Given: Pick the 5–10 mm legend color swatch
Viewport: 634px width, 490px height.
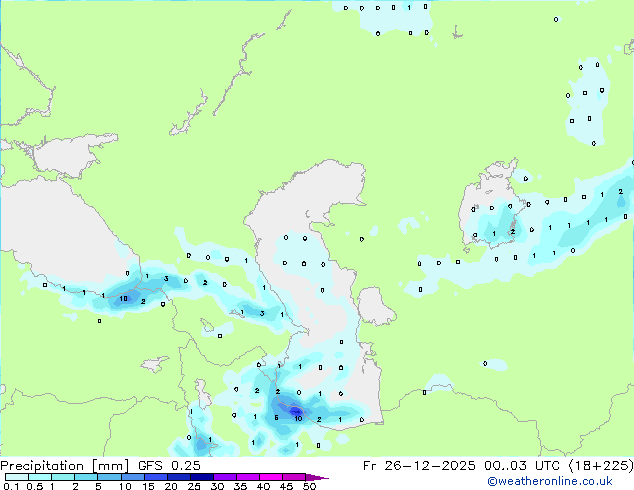Looking at the screenshot, I should pos(109,477).
